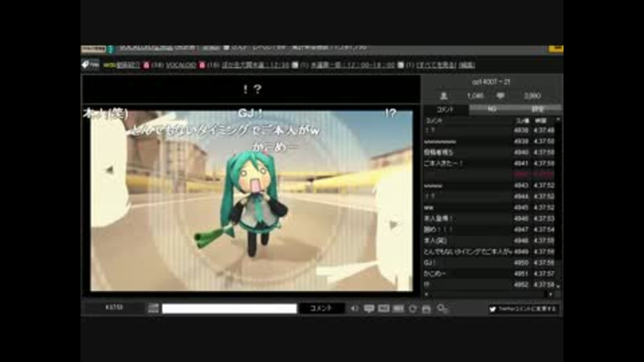Click the comment list scroll-up arrow
644x362 pixels.
(557, 120)
